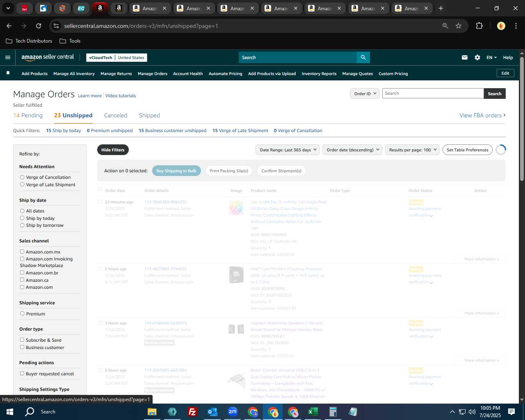
Task: Open a new browser tab
Action: coord(441,8)
